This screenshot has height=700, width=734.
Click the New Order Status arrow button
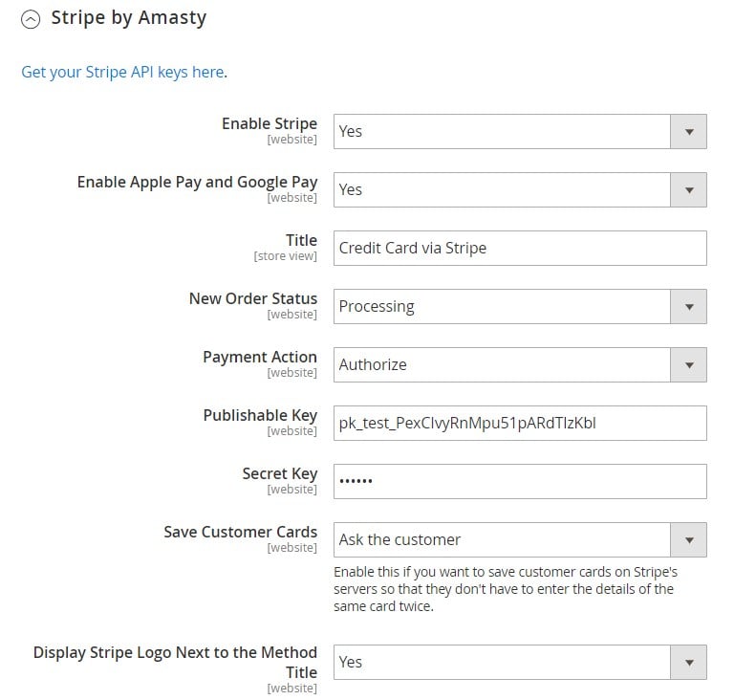click(x=688, y=306)
